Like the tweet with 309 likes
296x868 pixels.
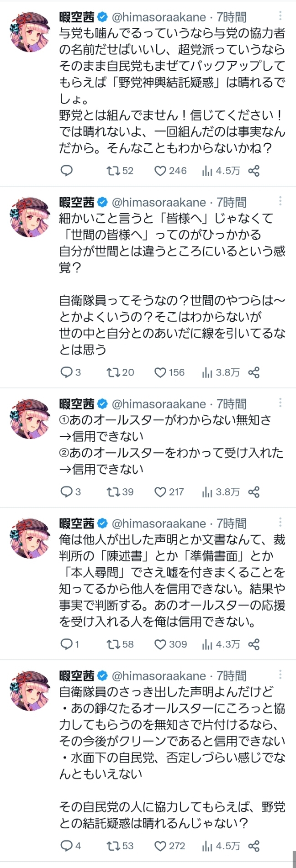(x=160, y=644)
